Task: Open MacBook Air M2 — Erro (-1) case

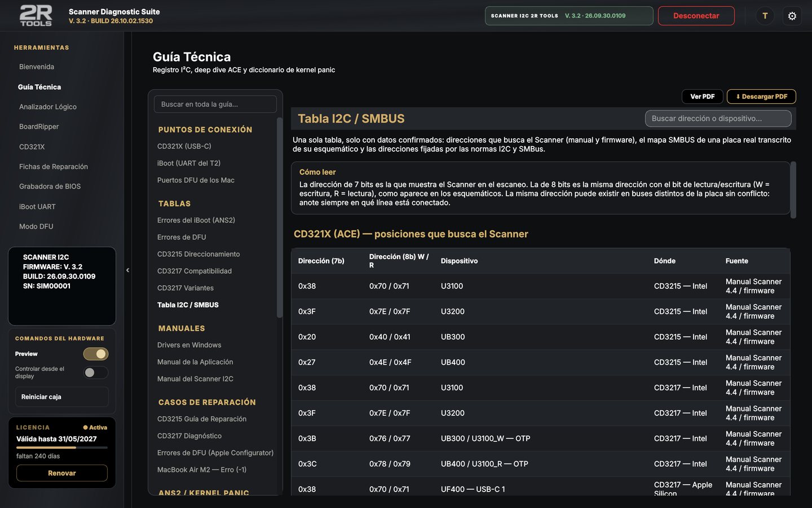Action: pyautogui.click(x=202, y=470)
